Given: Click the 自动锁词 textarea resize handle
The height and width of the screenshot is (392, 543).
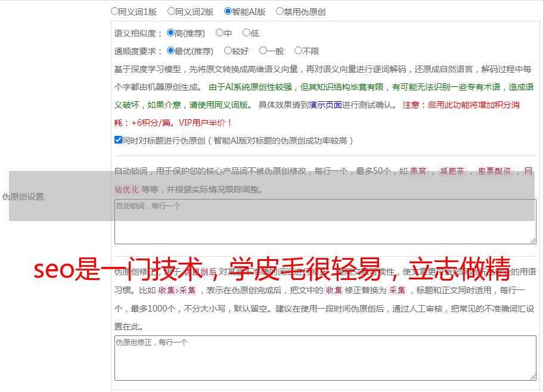Looking at the screenshot, I should coord(532,240).
